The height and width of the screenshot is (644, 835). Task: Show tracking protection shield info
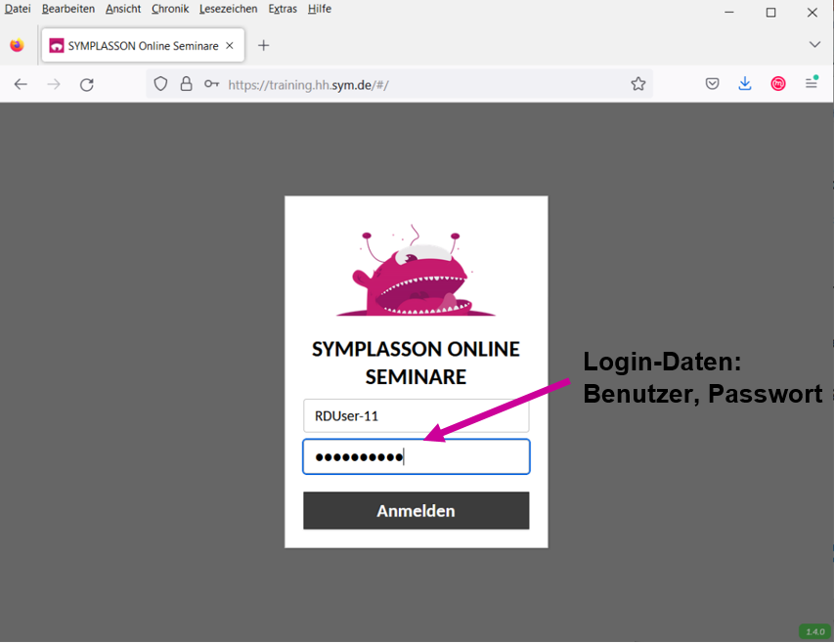[160, 84]
